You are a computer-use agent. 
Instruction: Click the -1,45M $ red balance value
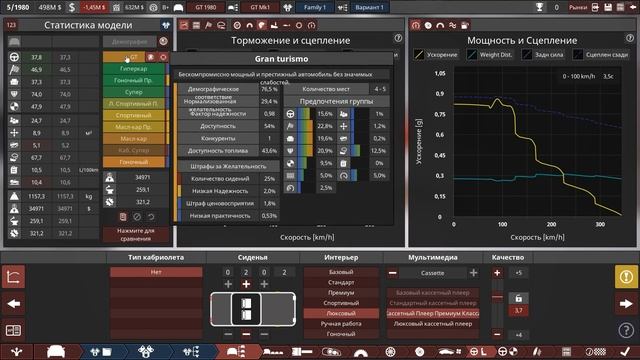tap(94, 7)
